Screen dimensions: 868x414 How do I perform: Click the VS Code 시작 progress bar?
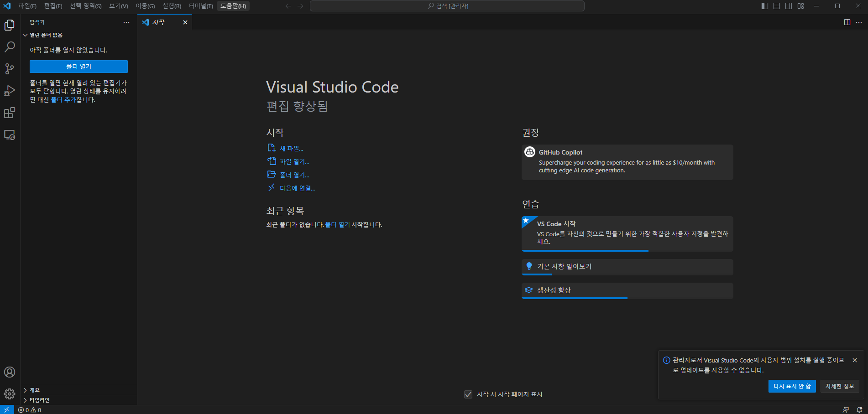pos(585,251)
